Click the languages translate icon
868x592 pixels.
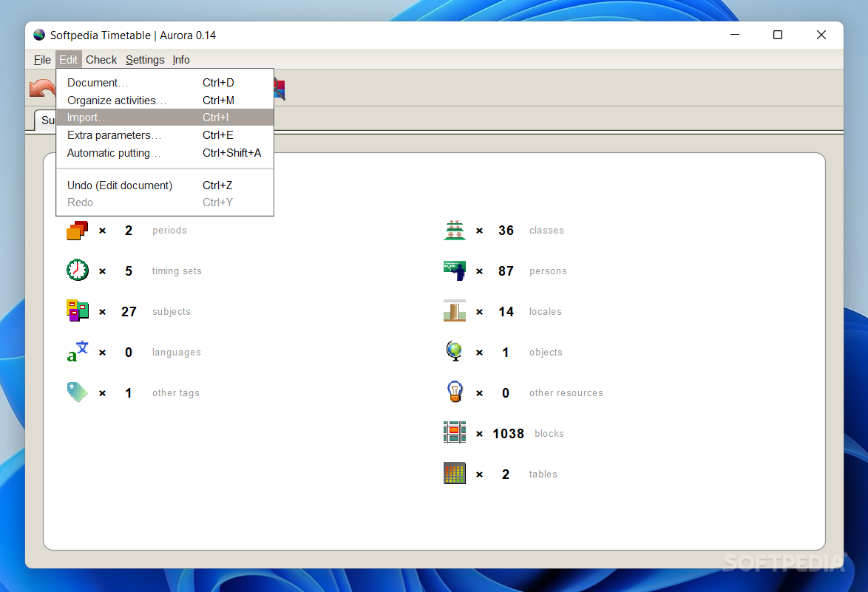click(x=78, y=351)
